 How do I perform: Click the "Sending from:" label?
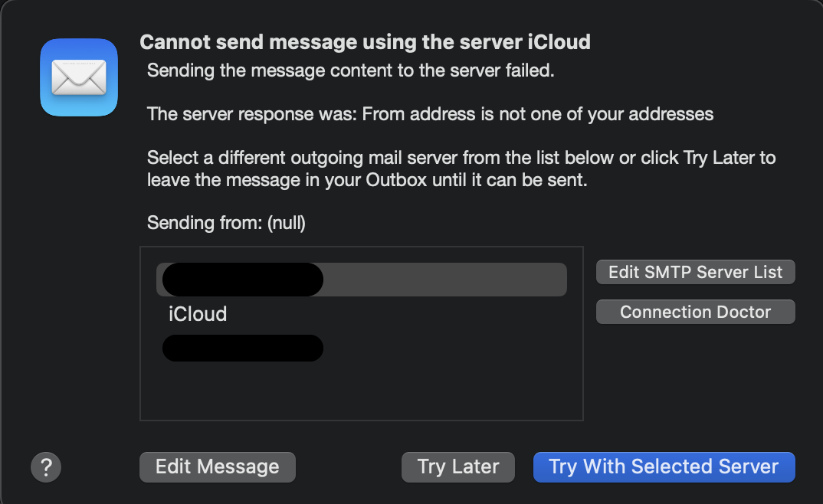(204, 224)
